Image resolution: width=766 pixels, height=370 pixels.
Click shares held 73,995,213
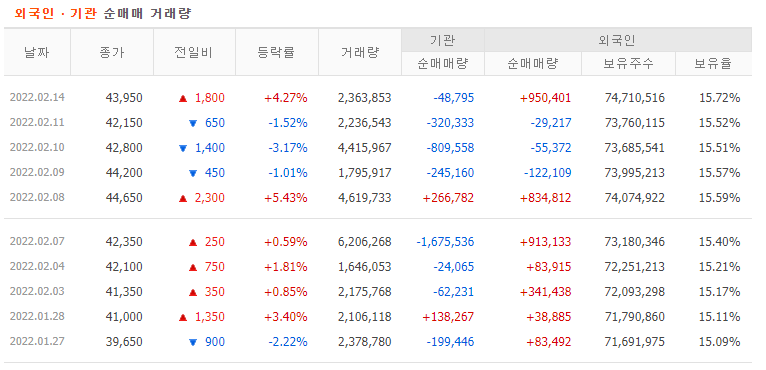[635, 173]
